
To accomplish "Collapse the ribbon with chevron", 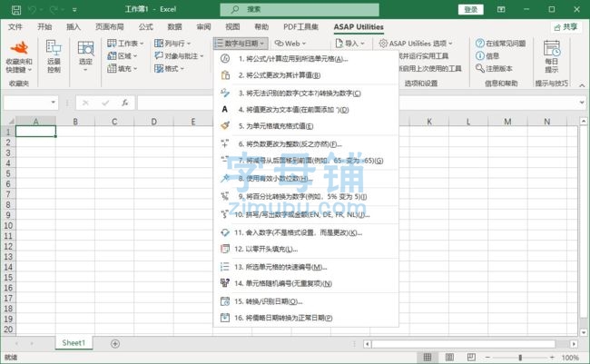I will (582, 85).
